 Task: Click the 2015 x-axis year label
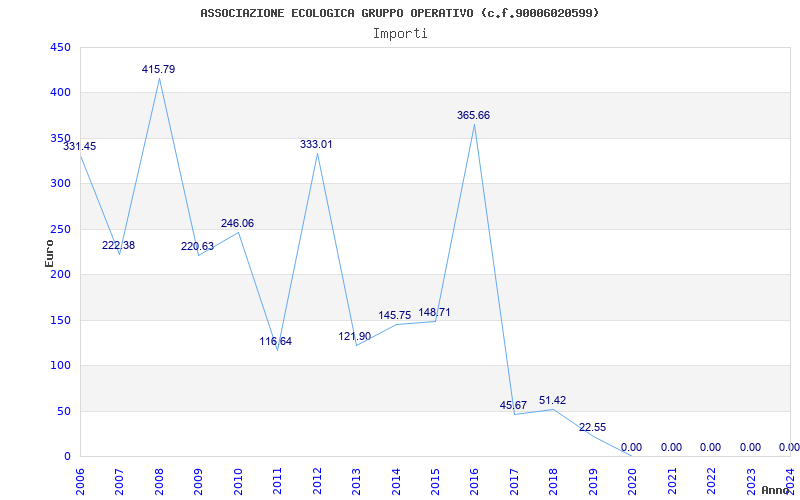[x=435, y=481]
